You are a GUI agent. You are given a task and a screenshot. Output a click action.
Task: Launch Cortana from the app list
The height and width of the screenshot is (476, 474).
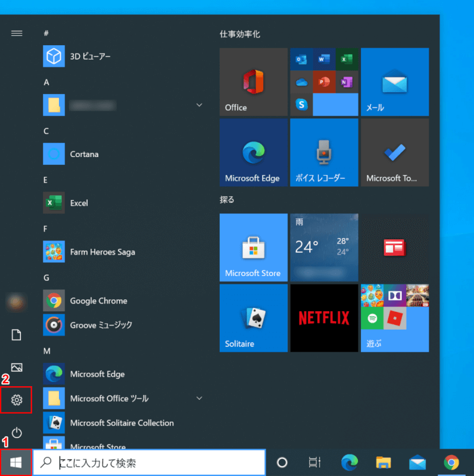(x=121, y=154)
